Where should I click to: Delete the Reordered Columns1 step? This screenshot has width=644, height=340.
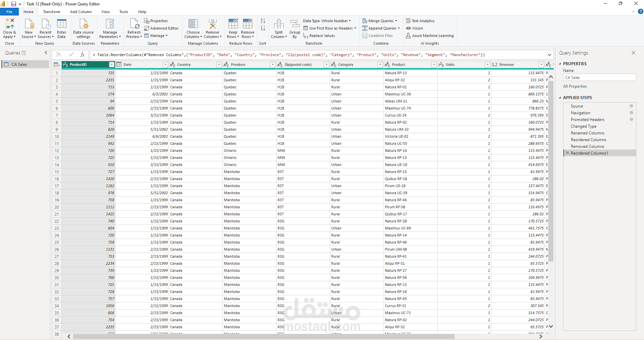[x=567, y=153]
